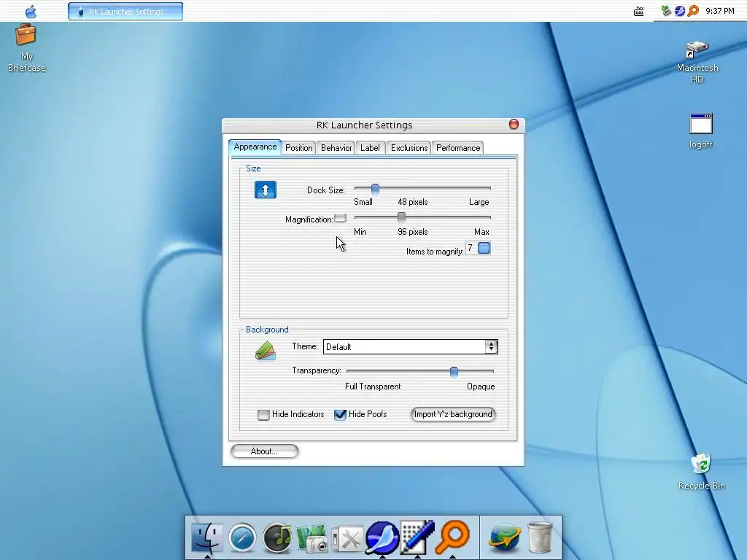Open the Label tab
Screen dimensions: 747x560
(x=370, y=147)
